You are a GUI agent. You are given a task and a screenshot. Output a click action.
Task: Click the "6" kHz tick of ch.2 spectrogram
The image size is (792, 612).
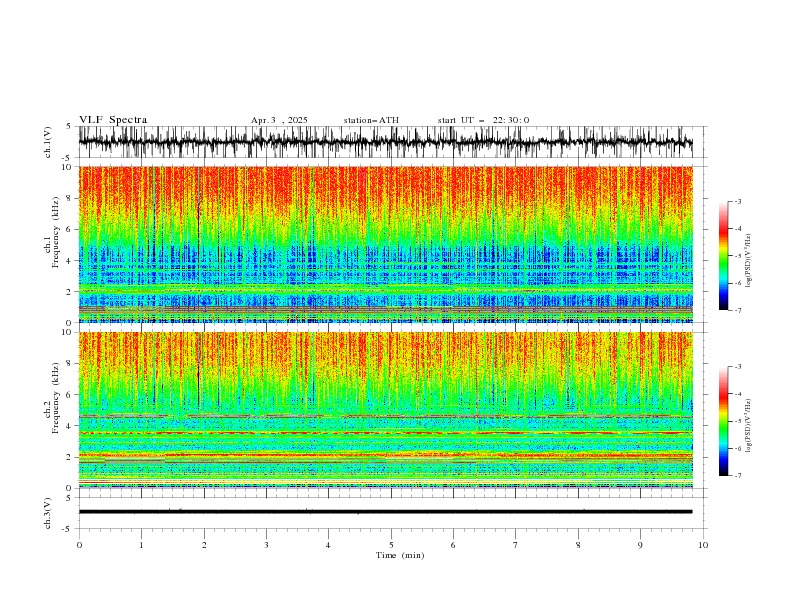(70, 395)
